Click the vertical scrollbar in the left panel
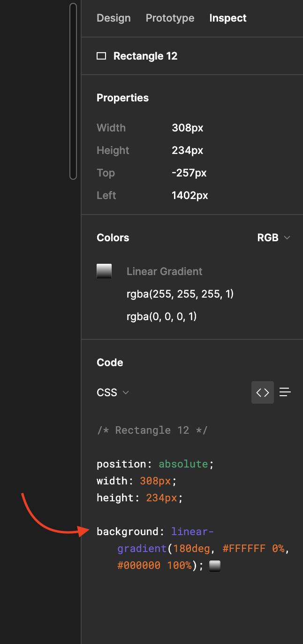 [x=73, y=91]
